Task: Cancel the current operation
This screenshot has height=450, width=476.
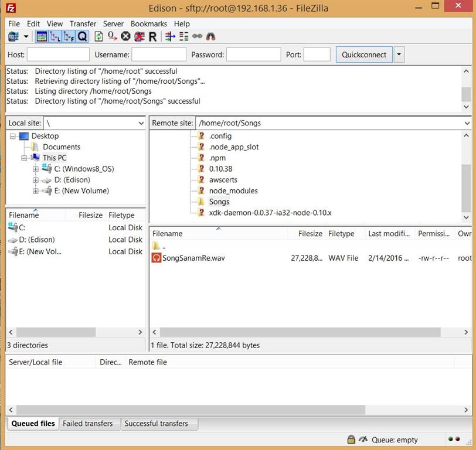Action: point(125,36)
